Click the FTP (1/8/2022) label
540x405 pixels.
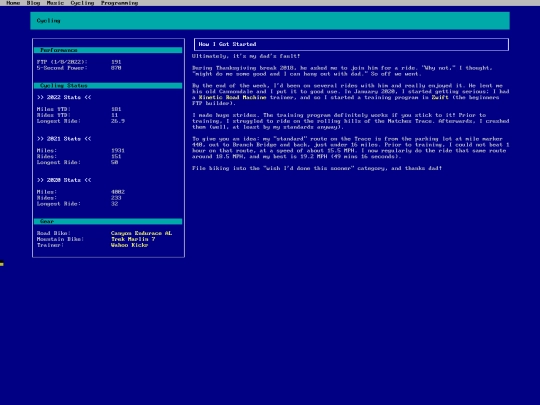[x=62, y=62]
